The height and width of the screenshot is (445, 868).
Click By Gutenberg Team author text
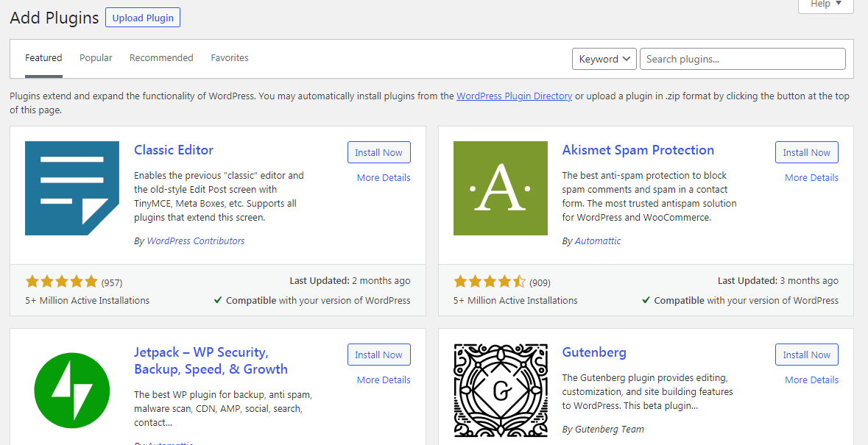603,429
